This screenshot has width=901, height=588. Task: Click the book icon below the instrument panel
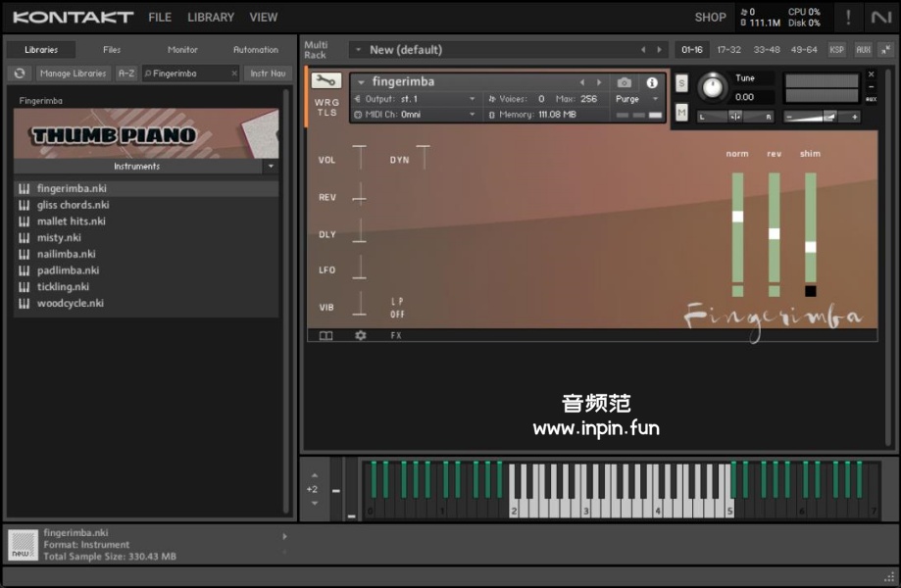tap(325, 335)
